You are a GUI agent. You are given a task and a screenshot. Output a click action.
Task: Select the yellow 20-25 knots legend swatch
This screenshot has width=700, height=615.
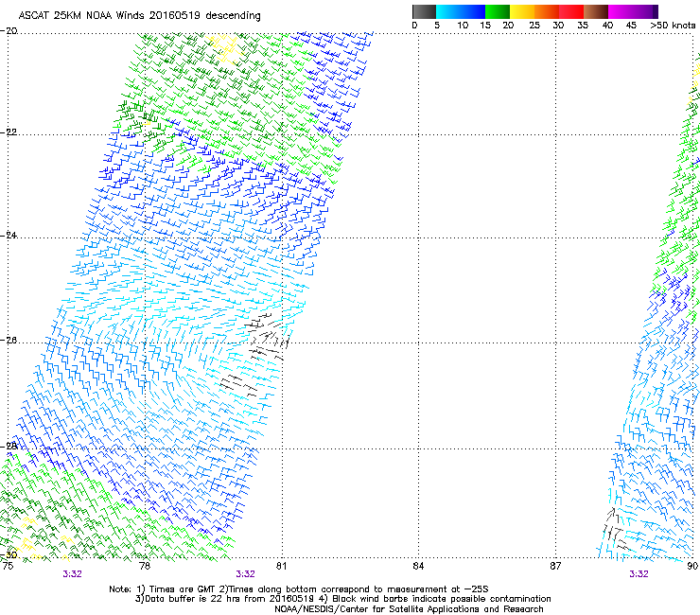[522, 11]
